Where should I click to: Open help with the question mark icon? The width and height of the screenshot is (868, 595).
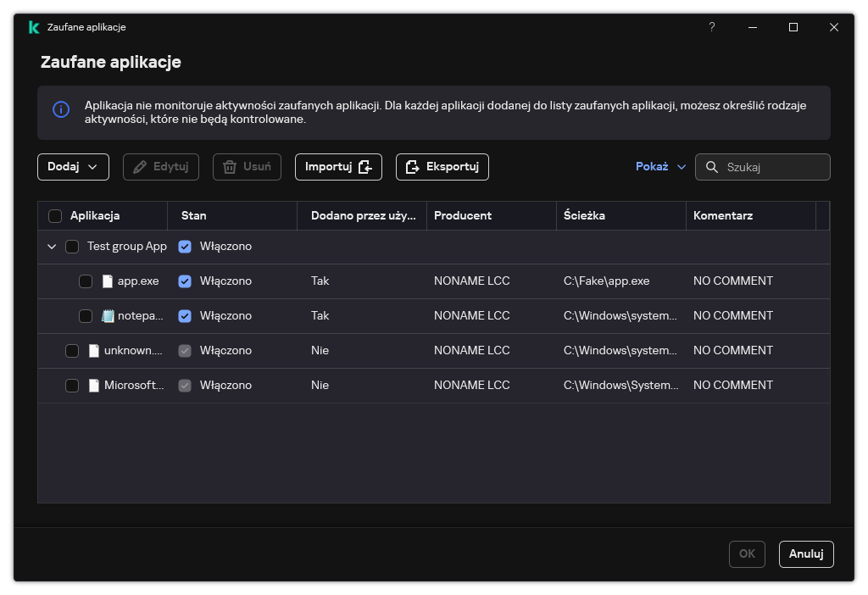pyautogui.click(x=711, y=27)
